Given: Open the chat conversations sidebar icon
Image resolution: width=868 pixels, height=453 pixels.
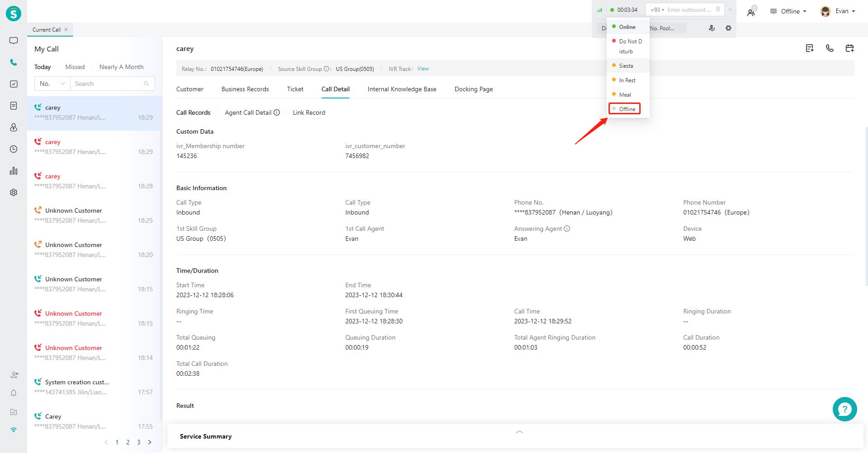Looking at the screenshot, I should point(14,41).
